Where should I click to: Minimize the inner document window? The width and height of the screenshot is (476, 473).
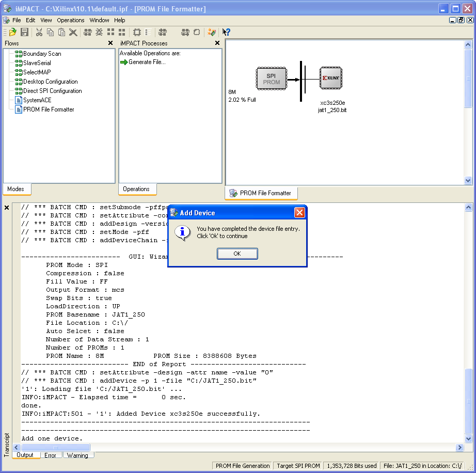point(453,20)
